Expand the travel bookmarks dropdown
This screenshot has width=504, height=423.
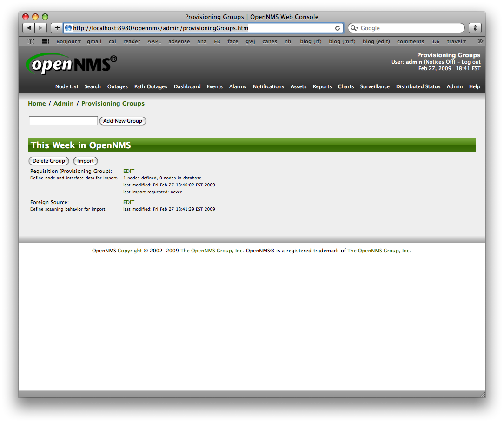point(457,41)
